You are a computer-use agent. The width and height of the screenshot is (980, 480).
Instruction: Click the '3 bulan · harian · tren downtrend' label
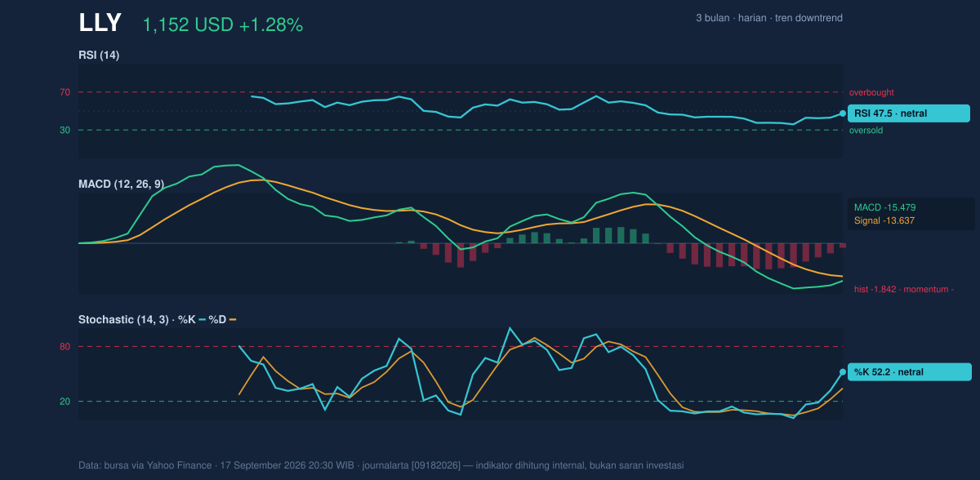pyautogui.click(x=769, y=18)
